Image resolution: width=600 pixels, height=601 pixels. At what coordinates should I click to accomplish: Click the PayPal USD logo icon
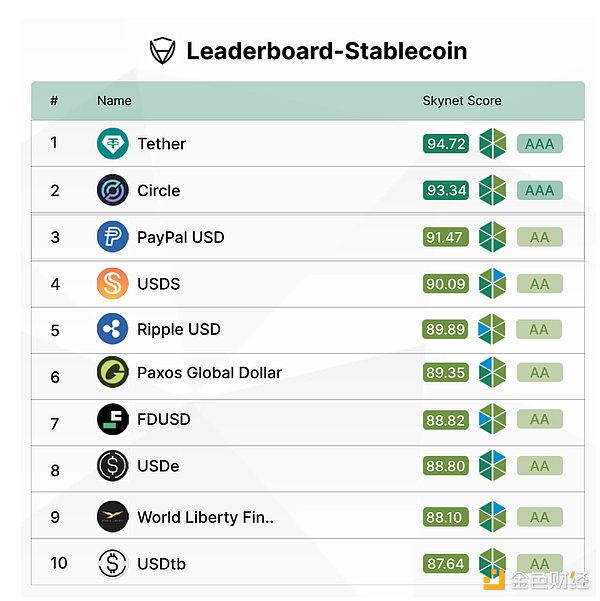[113, 237]
